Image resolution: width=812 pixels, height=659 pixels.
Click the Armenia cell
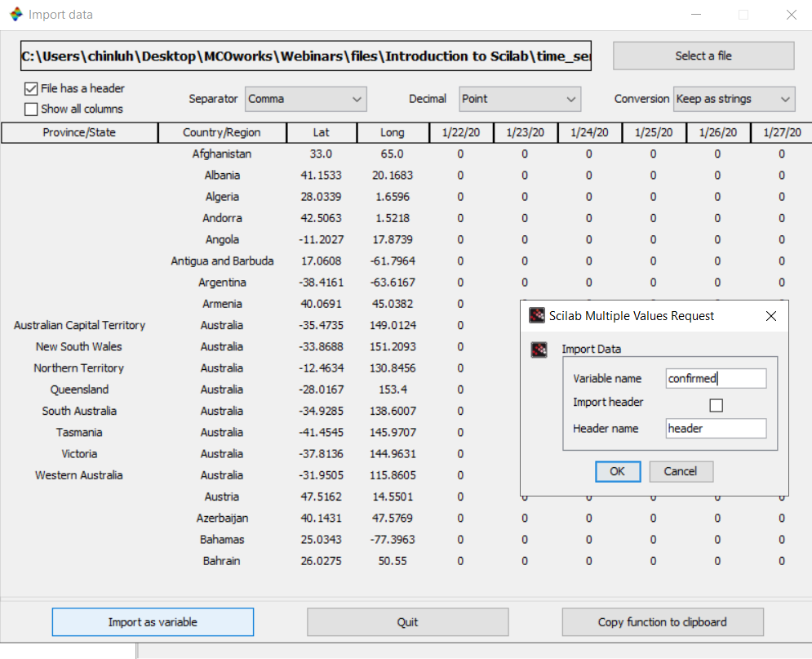(222, 304)
